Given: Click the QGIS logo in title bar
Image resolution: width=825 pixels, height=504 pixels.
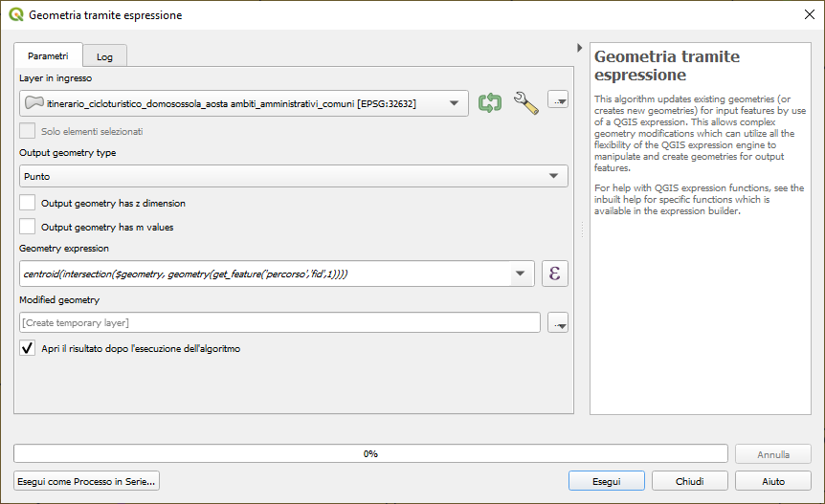Looking at the screenshot, I should click(15, 15).
